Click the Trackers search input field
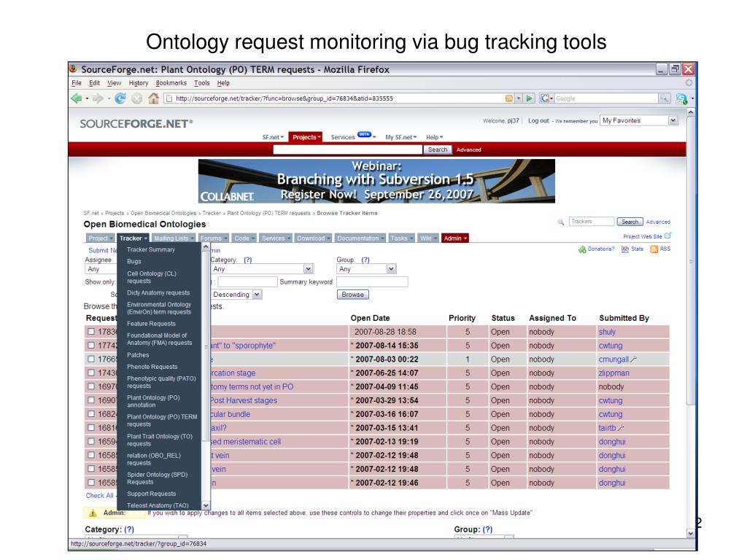This screenshot has height=560, width=747. click(x=591, y=222)
